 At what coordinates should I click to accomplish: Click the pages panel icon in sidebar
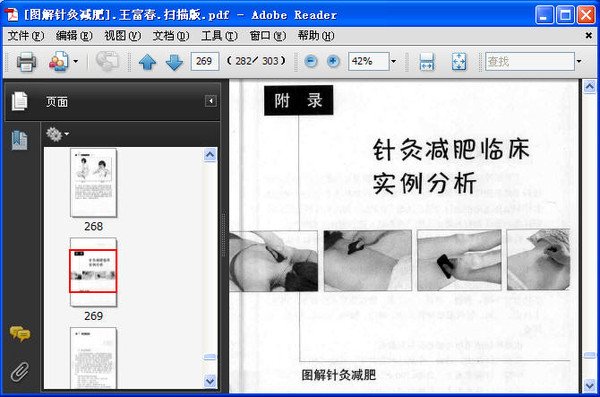pos(19,101)
